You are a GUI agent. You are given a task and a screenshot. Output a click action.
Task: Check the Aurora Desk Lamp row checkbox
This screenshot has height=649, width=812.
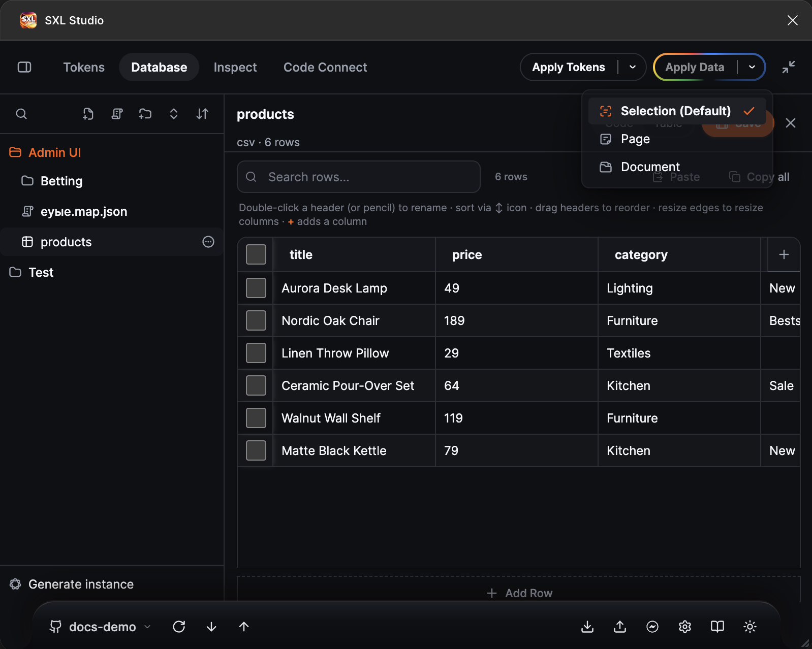[256, 288]
